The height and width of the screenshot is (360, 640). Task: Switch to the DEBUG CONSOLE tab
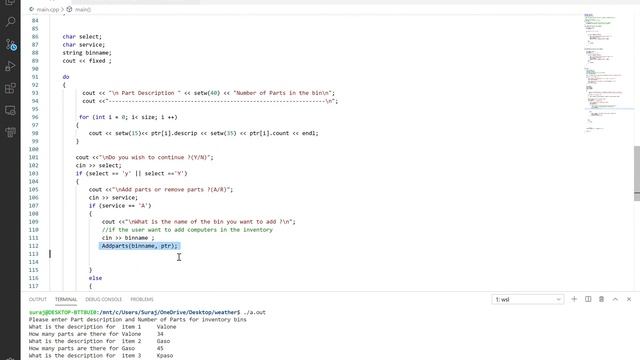pyautogui.click(x=103, y=300)
